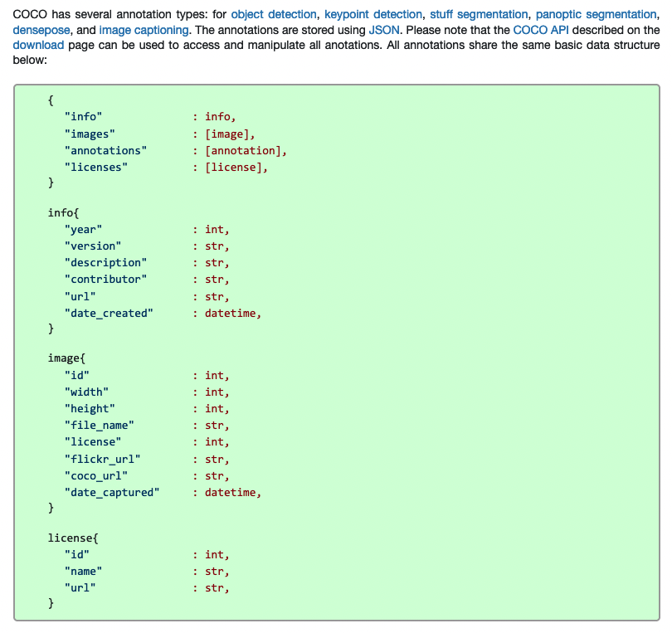Click the "coco_url" field name

96,476
